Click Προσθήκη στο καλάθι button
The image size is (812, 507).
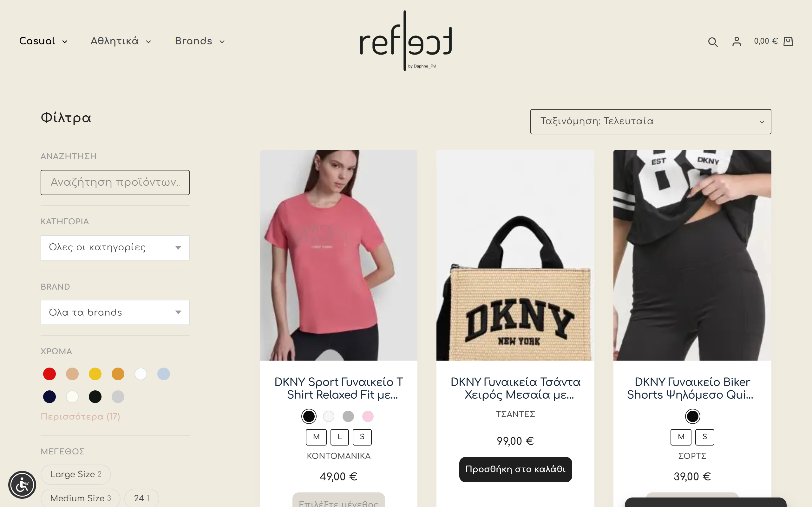tap(515, 469)
